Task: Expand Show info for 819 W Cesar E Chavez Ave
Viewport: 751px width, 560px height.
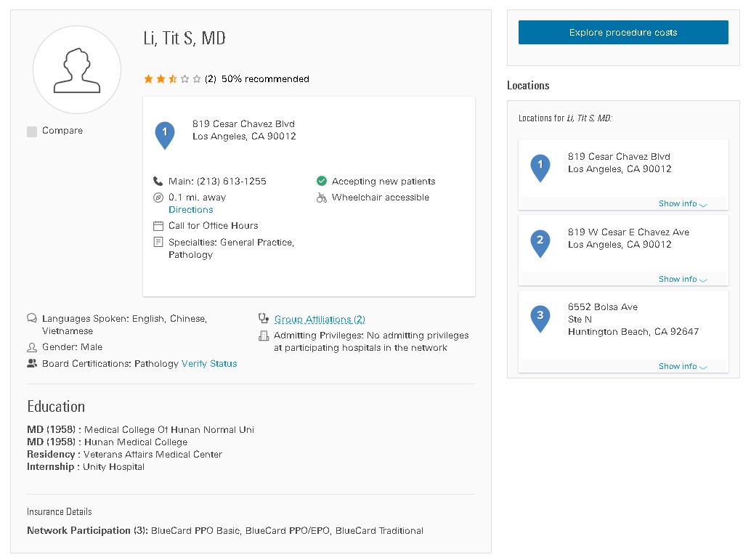Action: [x=682, y=280]
